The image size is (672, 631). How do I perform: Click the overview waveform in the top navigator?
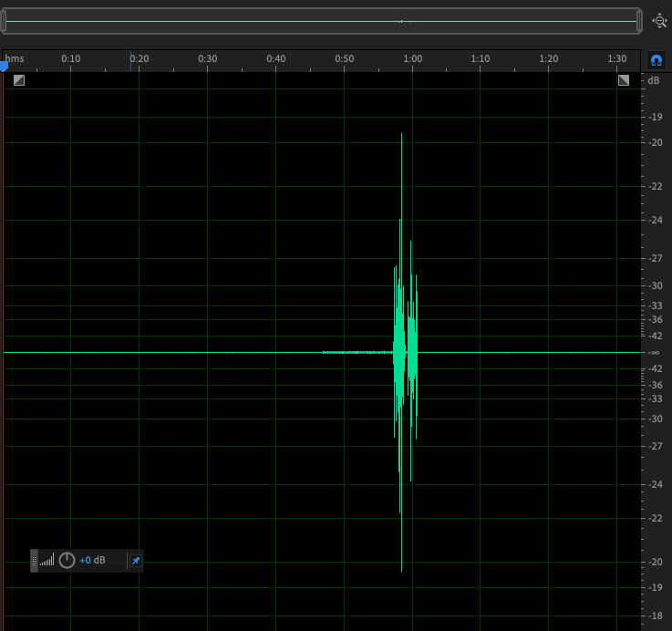[x=402, y=21]
